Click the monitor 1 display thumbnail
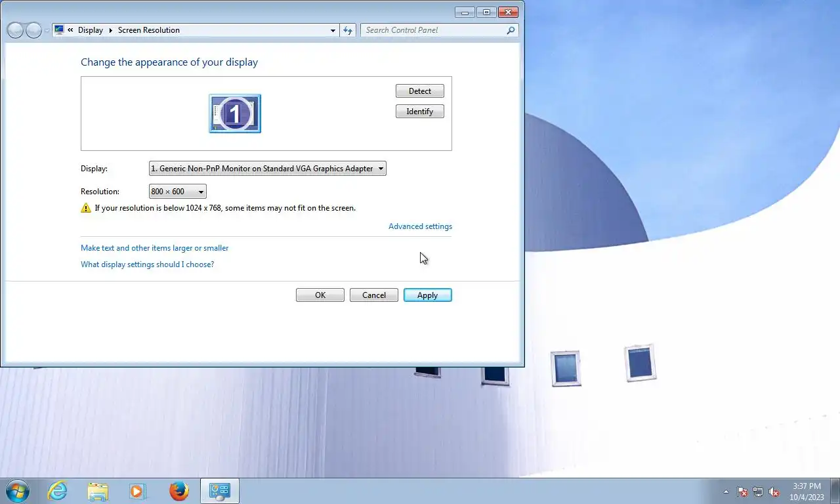This screenshot has width=840, height=504. pyautogui.click(x=235, y=114)
